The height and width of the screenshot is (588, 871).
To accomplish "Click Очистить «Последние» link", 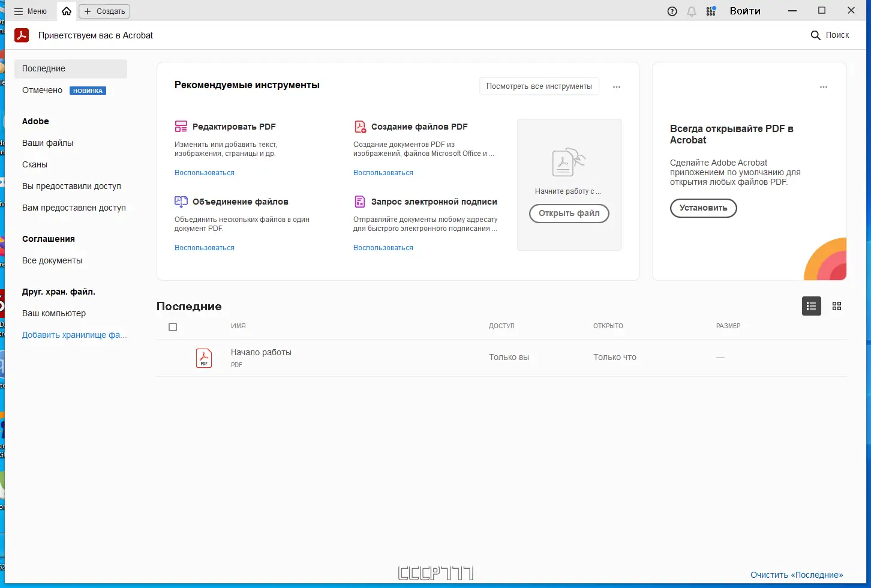I will tap(797, 575).
